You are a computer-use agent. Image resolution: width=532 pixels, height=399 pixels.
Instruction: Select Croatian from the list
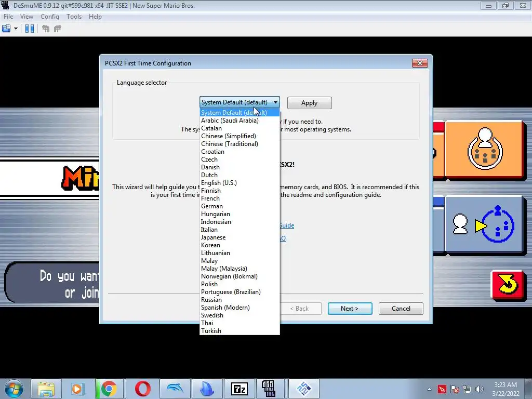[x=240, y=152]
